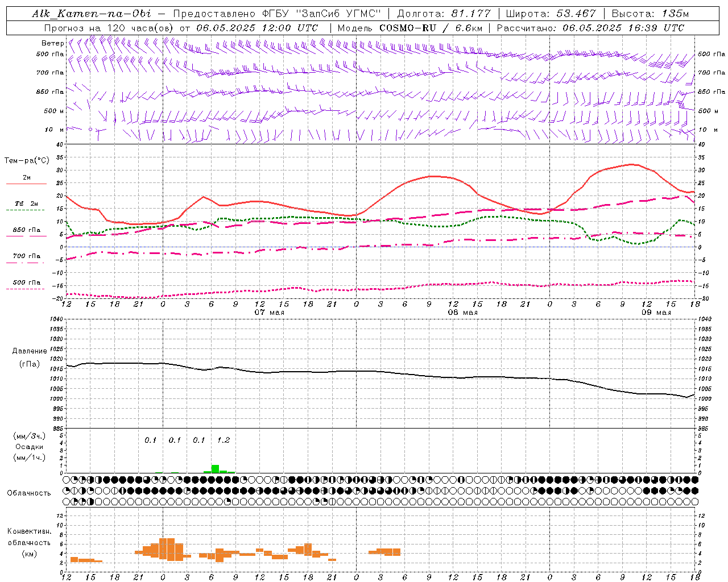728x582 pixels.
Task: Click the 500 гПа temperature legend entry
Action: [x=27, y=282]
